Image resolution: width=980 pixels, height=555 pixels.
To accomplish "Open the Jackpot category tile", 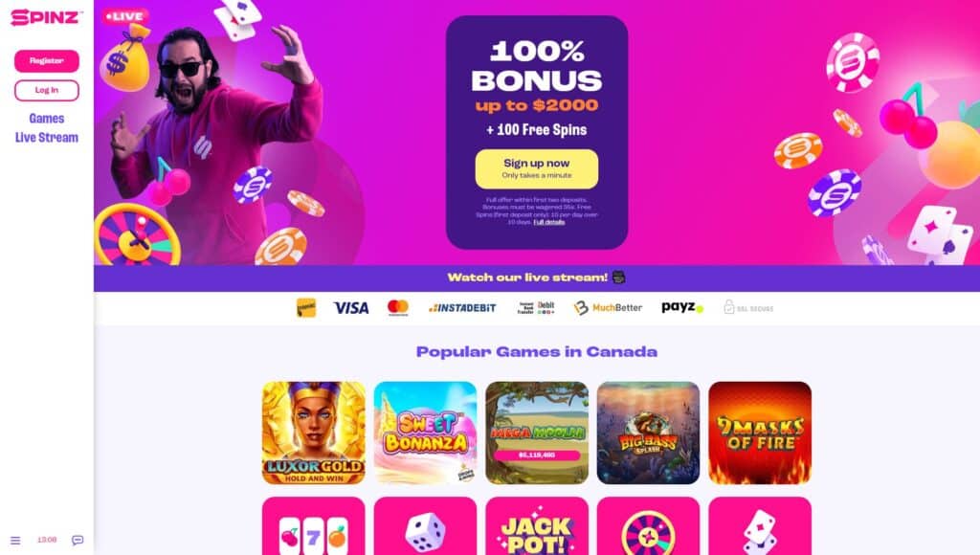I will (537, 525).
